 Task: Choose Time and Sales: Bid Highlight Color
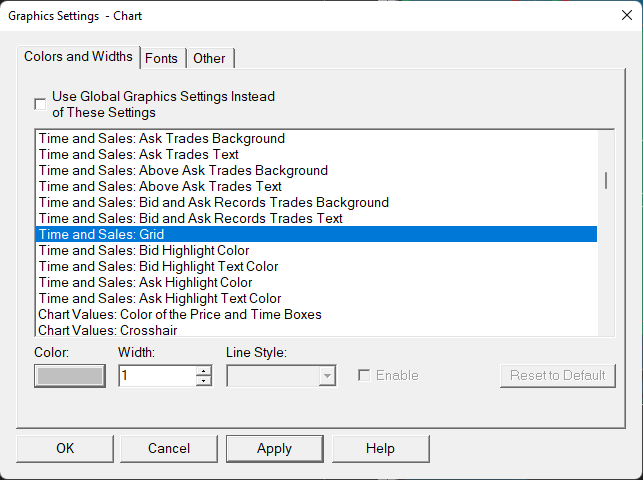143,250
